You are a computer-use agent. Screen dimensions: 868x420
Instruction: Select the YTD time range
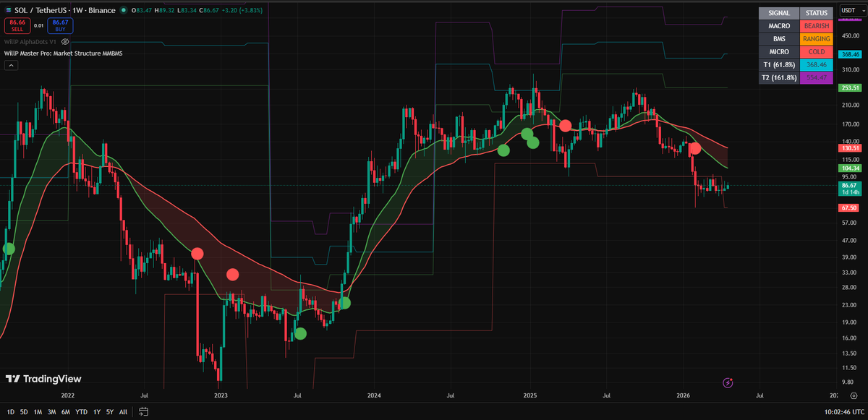pos(81,412)
